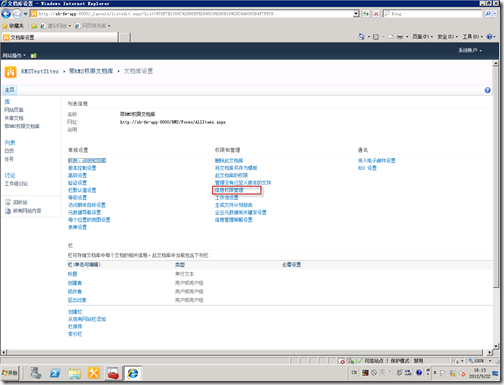The image size is (504, 385).
Task: Open the address bar history dropdown
Action: click(356, 14)
